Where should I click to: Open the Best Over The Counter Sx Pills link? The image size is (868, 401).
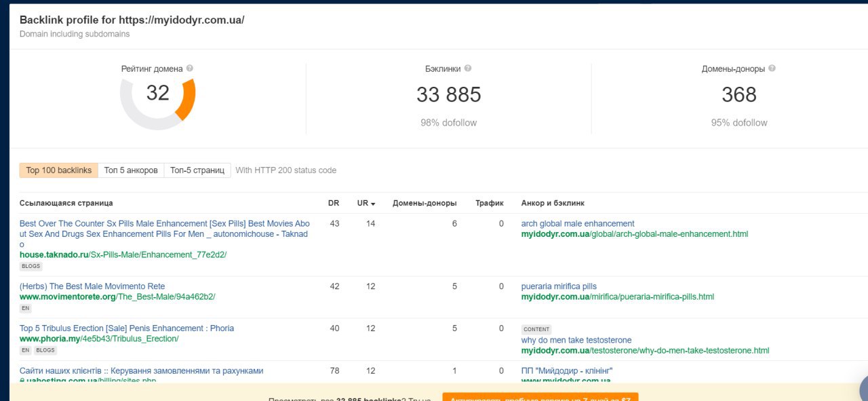coord(165,233)
